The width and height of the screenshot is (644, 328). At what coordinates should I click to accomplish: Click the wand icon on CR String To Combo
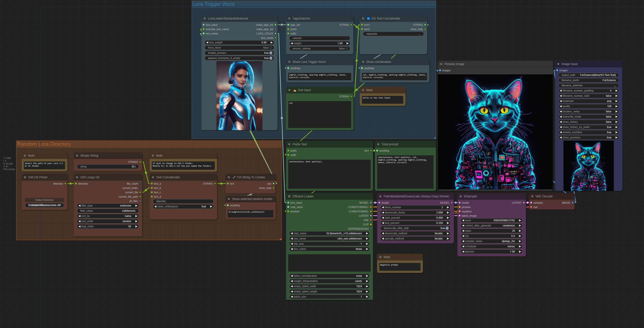tap(234, 177)
